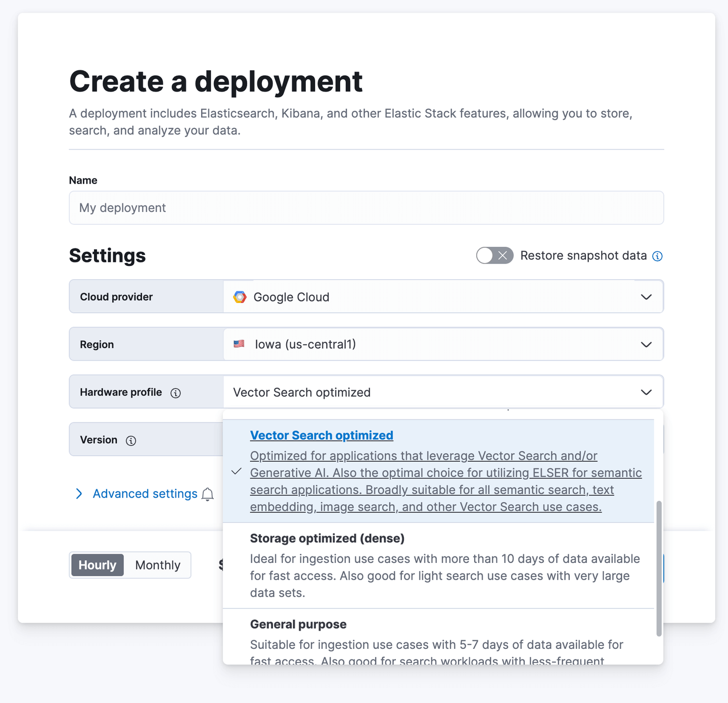This screenshot has width=728, height=703.
Task: Open the Cloud provider dropdown
Action: click(646, 297)
